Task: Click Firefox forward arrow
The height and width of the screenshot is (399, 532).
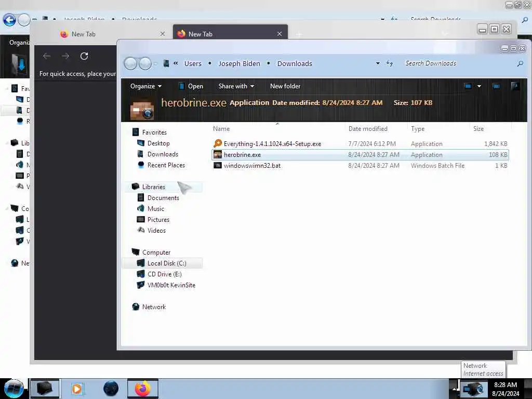Action: coord(65,56)
